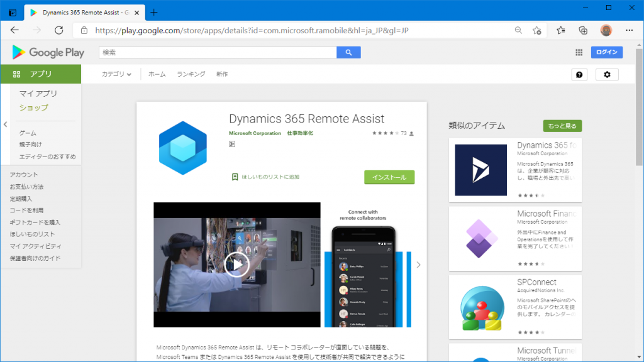The height and width of the screenshot is (362, 644).
Task: Open アカウント link in sidebar
Action: tap(24, 175)
